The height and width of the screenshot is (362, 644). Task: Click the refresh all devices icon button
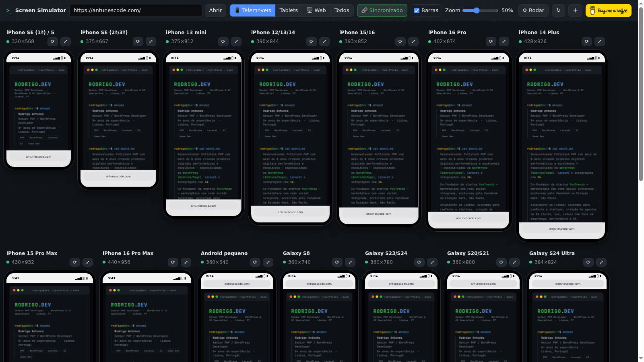pyautogui.click(x=558, y=10)
